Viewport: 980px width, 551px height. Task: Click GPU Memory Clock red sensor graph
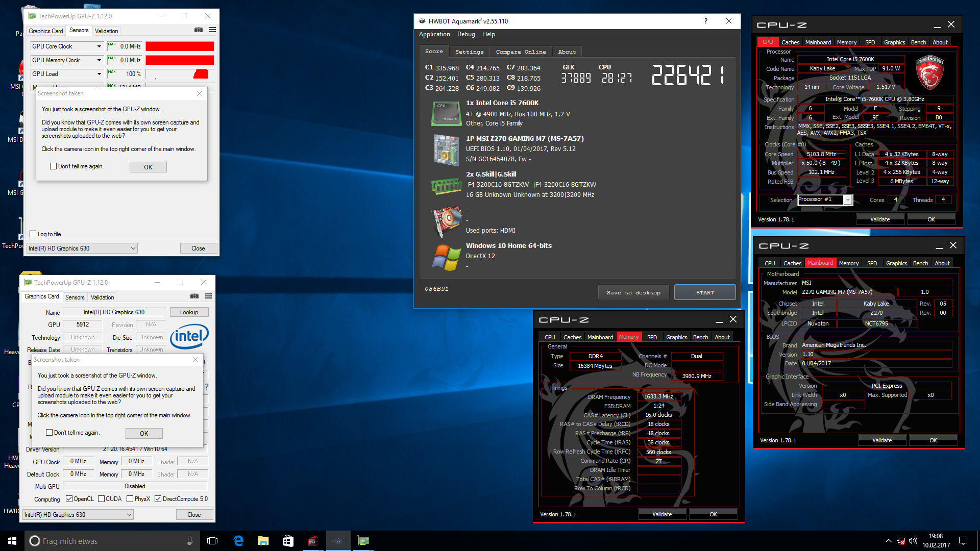coord(180,60)
